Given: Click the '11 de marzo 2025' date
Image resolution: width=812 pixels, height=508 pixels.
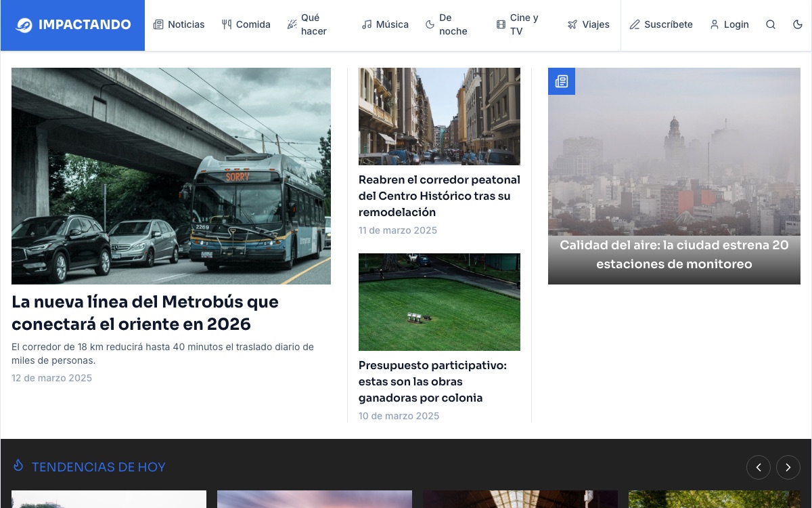Looking at the screenshot, I should 398,230.
